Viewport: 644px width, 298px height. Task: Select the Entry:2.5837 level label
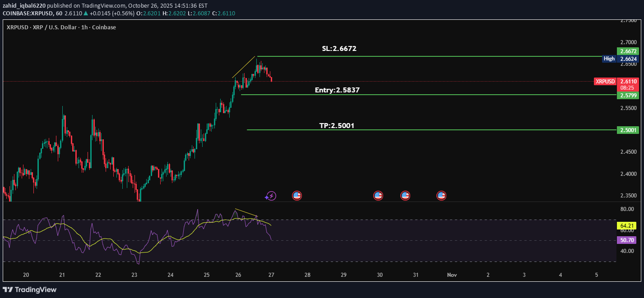coord(337,90)
